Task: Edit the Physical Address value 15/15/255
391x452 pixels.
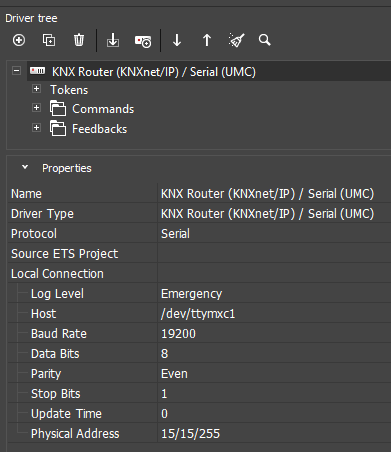Action: 274,434
